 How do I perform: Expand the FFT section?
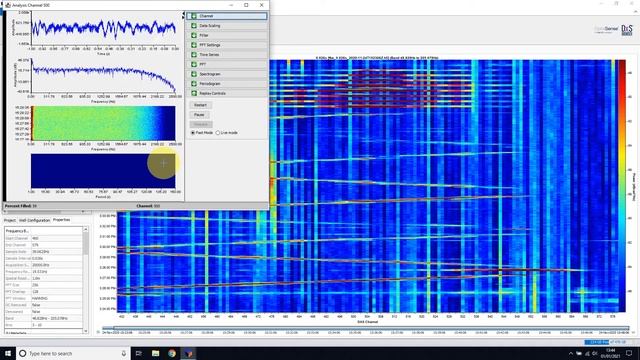point(227,64)
